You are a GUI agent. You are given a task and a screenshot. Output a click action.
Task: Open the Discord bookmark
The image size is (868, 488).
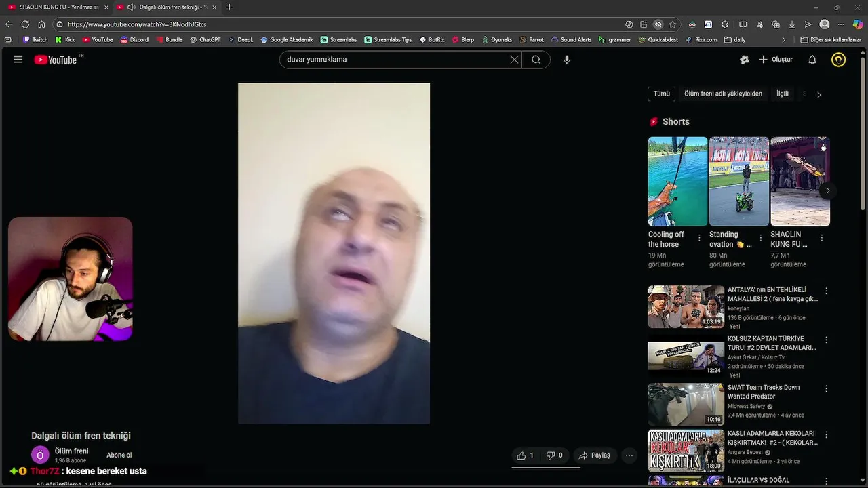tap(134, 40)
